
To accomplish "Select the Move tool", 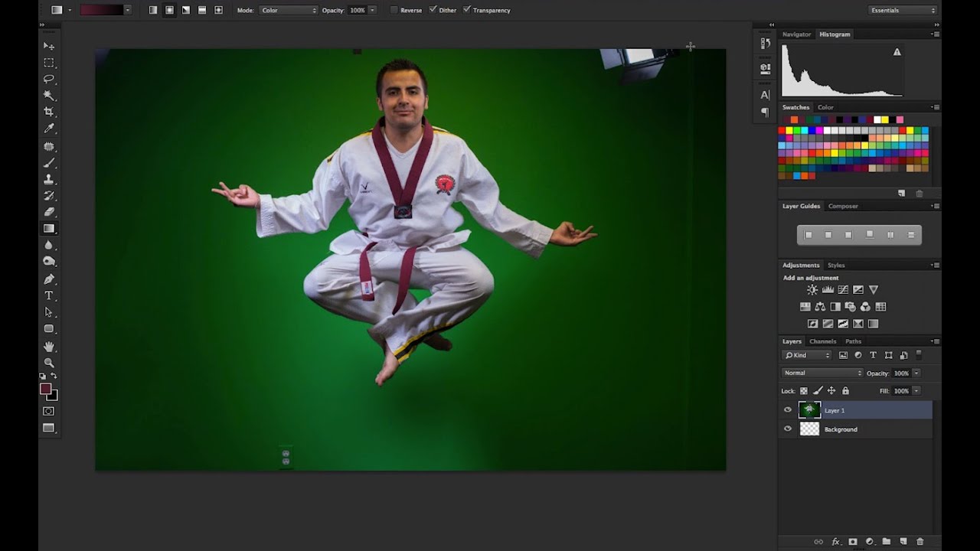I will tap(49, 46).
